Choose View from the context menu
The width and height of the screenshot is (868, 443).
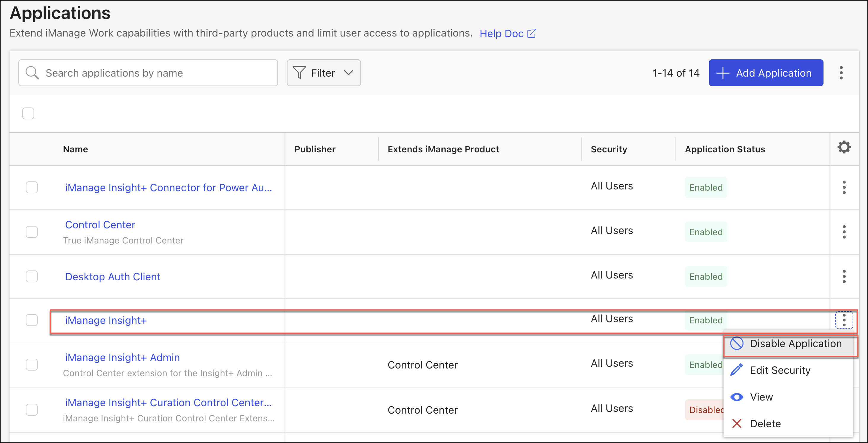pos(788,397)
